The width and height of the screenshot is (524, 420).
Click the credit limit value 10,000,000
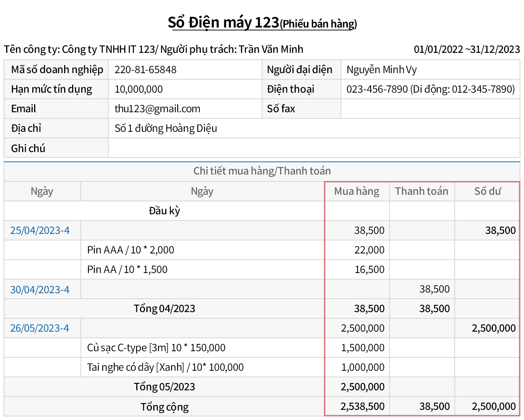click(138, 89)
